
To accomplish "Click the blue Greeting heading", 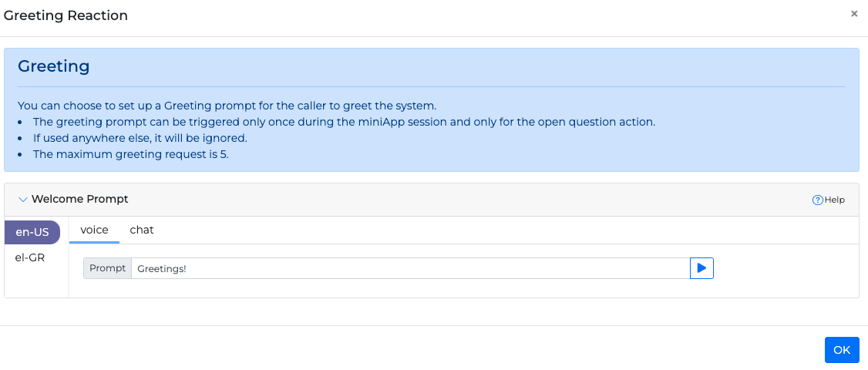I will pyautogui.click(x=54, y=66).
